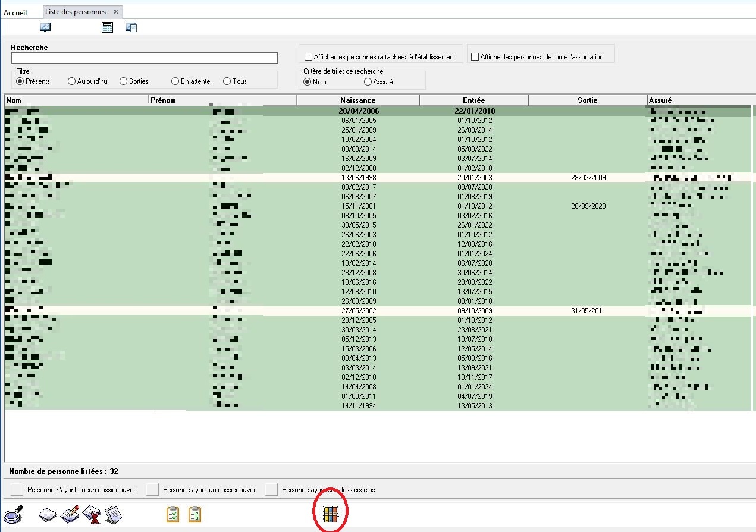Choose 'Assuré' as sort criterion
756x532 pixels.
coord(368,82)
